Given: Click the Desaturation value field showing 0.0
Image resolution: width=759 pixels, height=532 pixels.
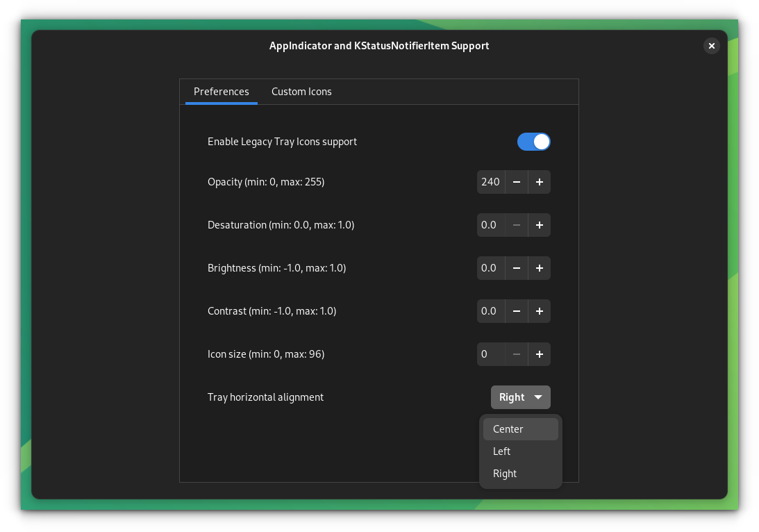Looking at the screenshot, I should coord(490,225).
